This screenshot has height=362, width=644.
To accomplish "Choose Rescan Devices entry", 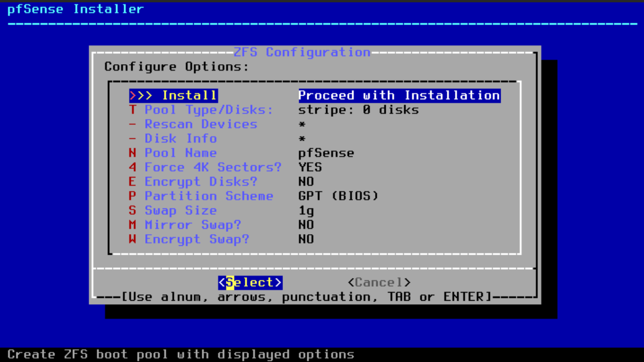I will (x=201, y=124).
